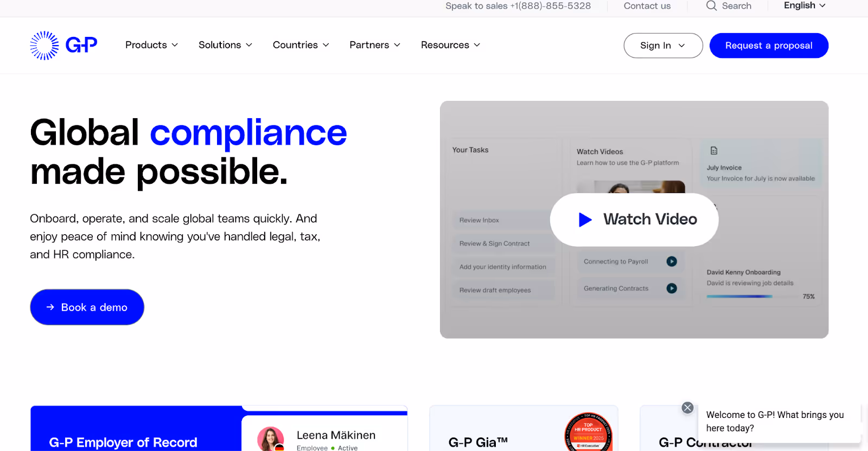This screenshot has width=868, height=451.
Task: Expand the Solutions menu
Action: [x=225, y=45]
